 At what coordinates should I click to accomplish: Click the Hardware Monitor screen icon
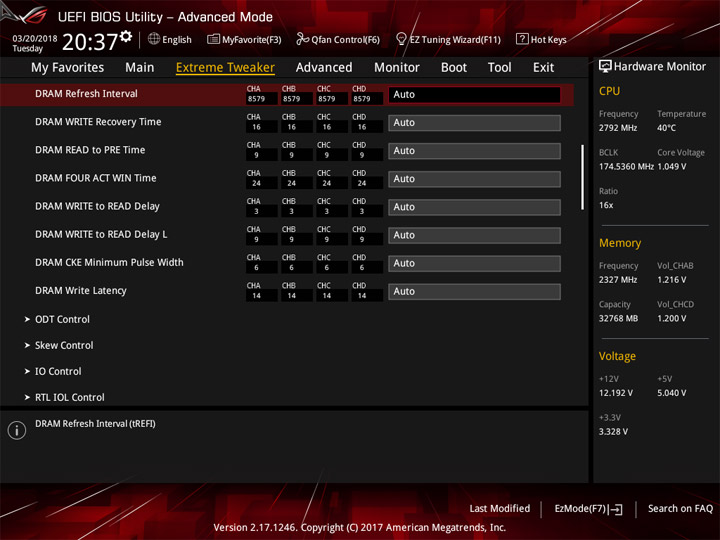point(605,67)
